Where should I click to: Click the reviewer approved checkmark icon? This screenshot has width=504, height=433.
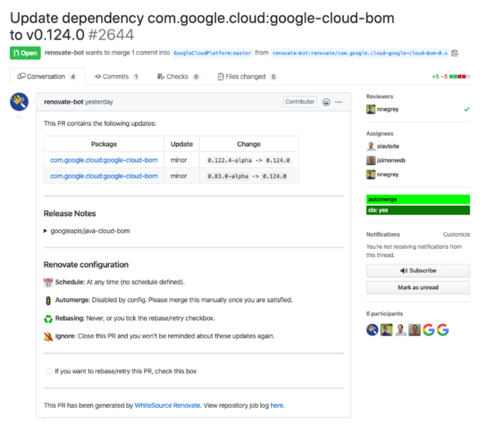[x=467, y=110]
